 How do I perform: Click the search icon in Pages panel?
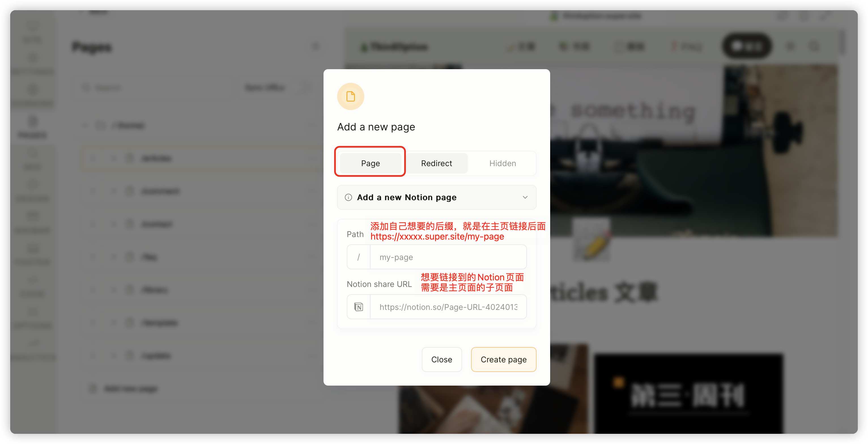coord(86,87)
